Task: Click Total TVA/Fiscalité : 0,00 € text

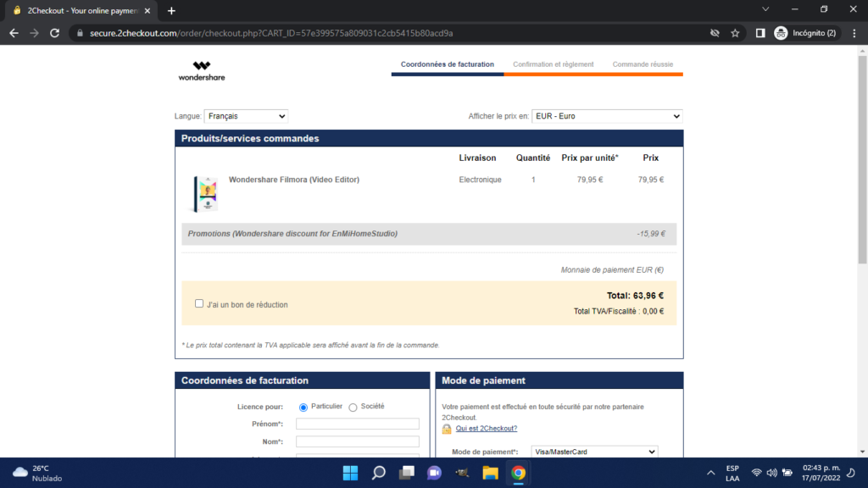Action: pos(618,312)
